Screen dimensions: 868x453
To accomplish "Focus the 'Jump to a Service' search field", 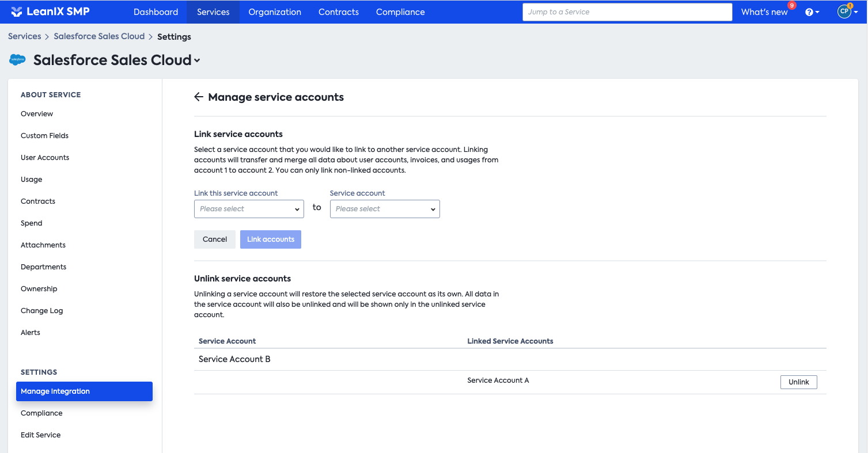I will (x=627, y=12).
